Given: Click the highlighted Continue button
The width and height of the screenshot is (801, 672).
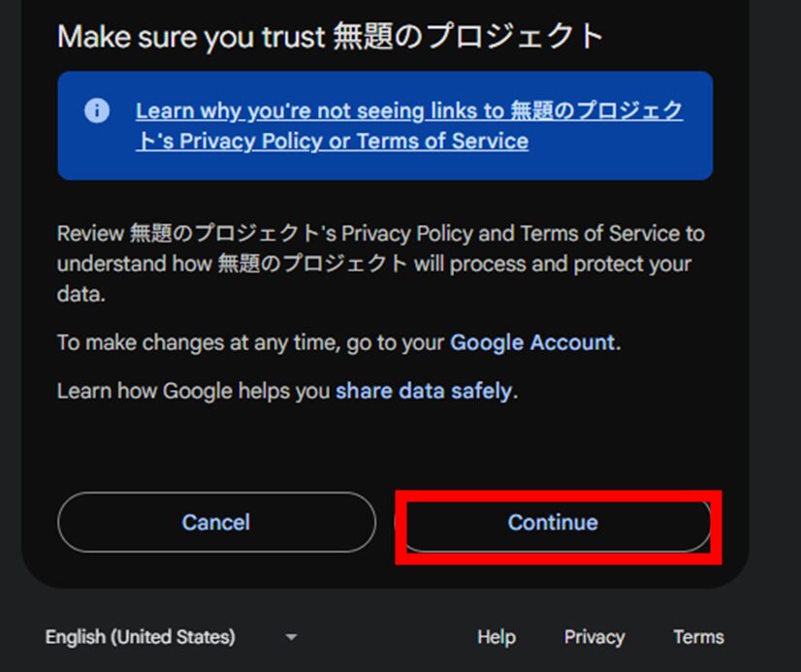Looking at the screenshot, I should pyautogui.click(x=552, y=522).
